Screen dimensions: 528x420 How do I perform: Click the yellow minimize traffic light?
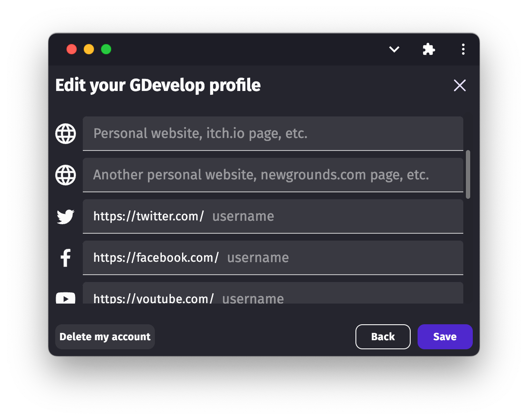(x=89, y=49)
